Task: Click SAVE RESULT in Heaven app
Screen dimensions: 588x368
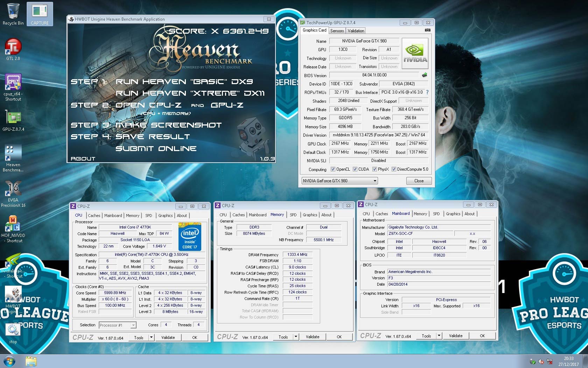Action: (x=153, y=137)
